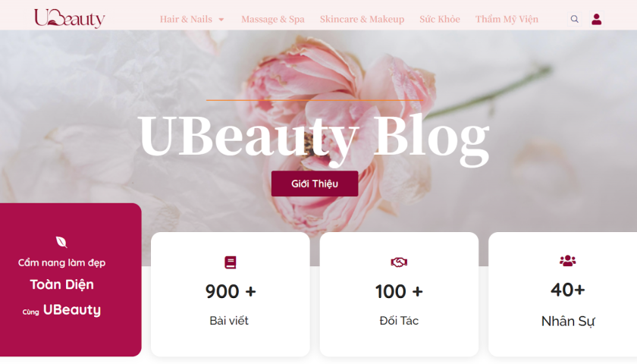
Task: Click the leaf icon on crimson card
Action: [61, 242]
